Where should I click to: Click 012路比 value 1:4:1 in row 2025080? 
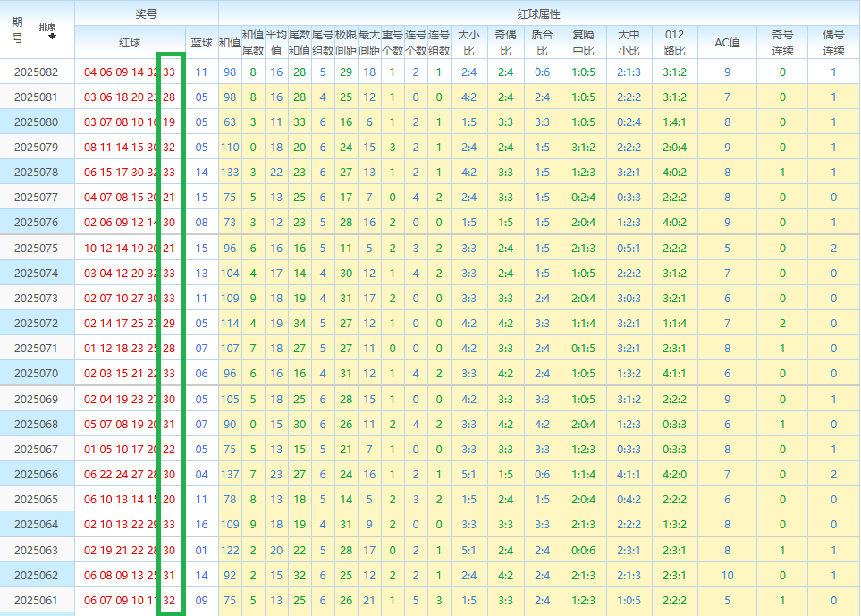674,122
